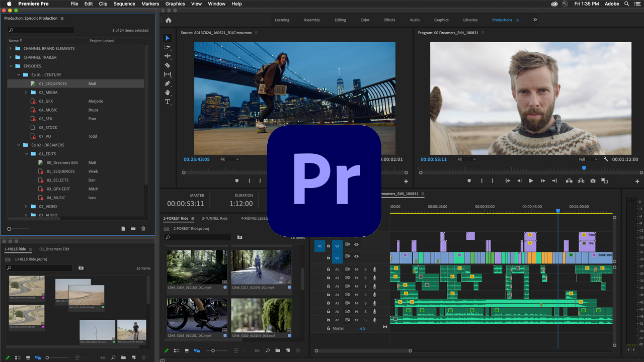Select the Slip tool

pyautogui.click(x=168, y=74)
